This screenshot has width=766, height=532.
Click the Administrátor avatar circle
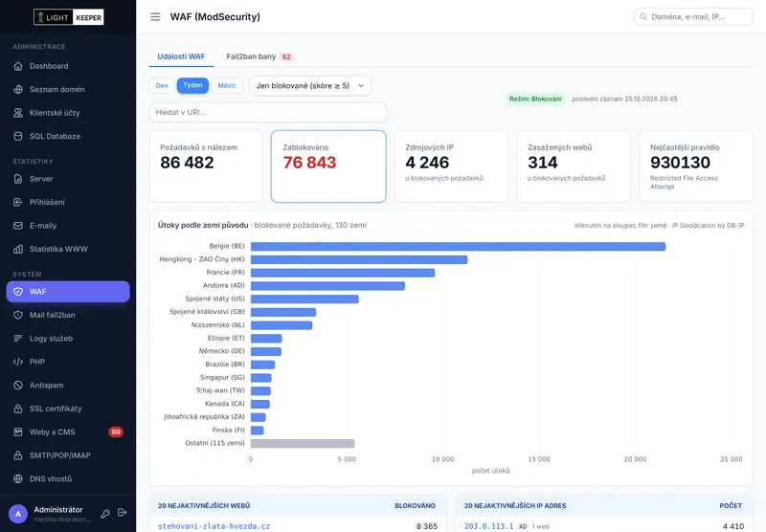(x=18, y=514)
